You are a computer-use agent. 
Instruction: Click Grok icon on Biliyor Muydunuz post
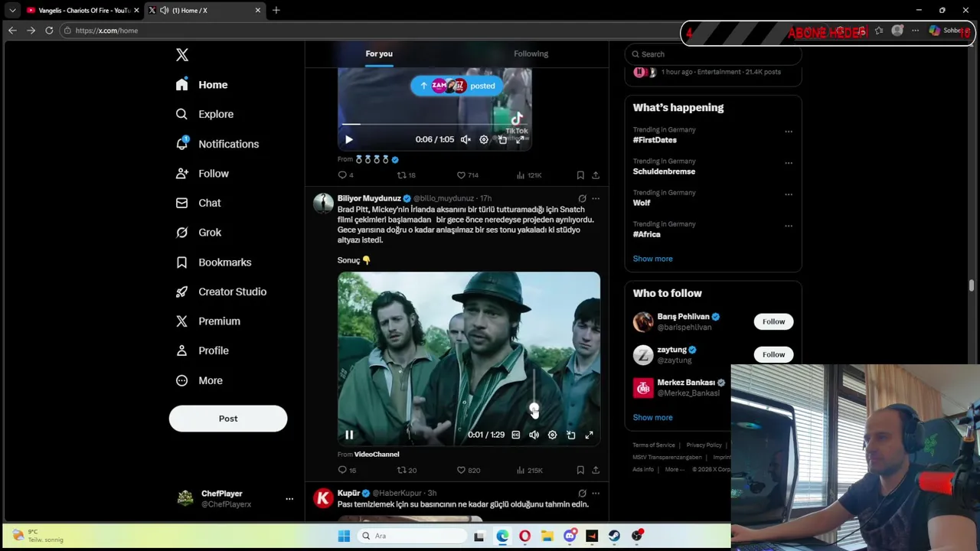pos(582,198)
